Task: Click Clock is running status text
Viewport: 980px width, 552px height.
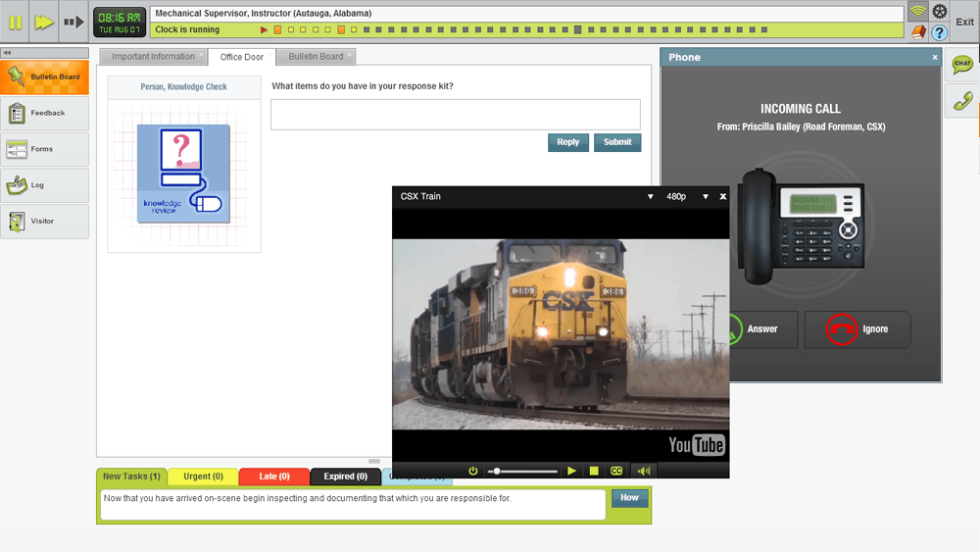Action: click(x=187, y=29)
